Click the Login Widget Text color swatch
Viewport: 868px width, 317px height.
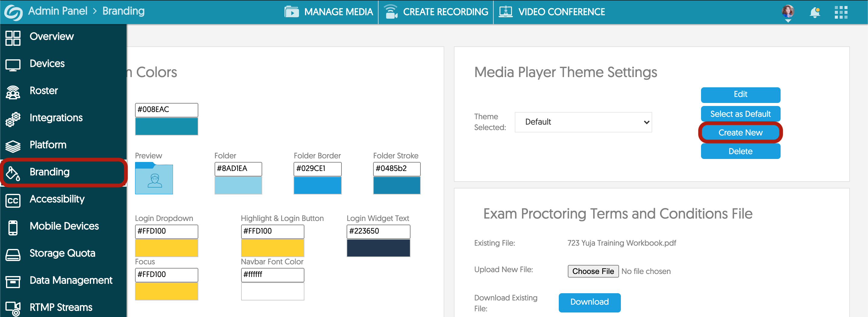[378, 248]
